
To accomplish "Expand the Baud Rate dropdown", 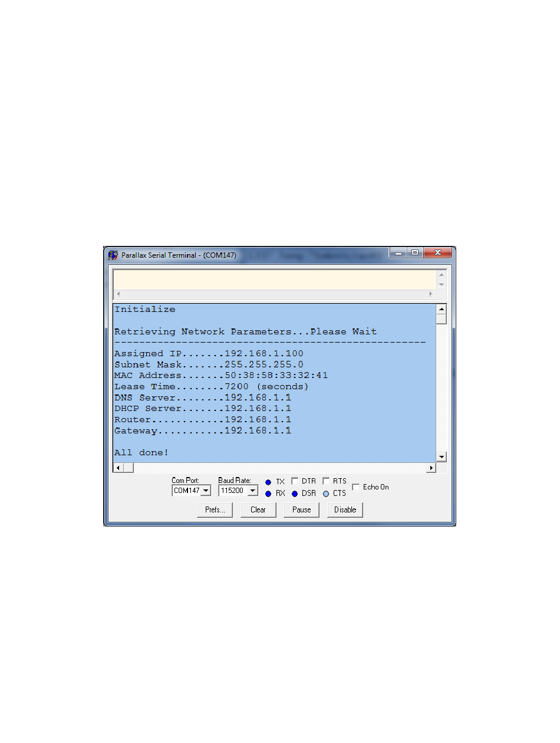I will [x=252, y=491].
